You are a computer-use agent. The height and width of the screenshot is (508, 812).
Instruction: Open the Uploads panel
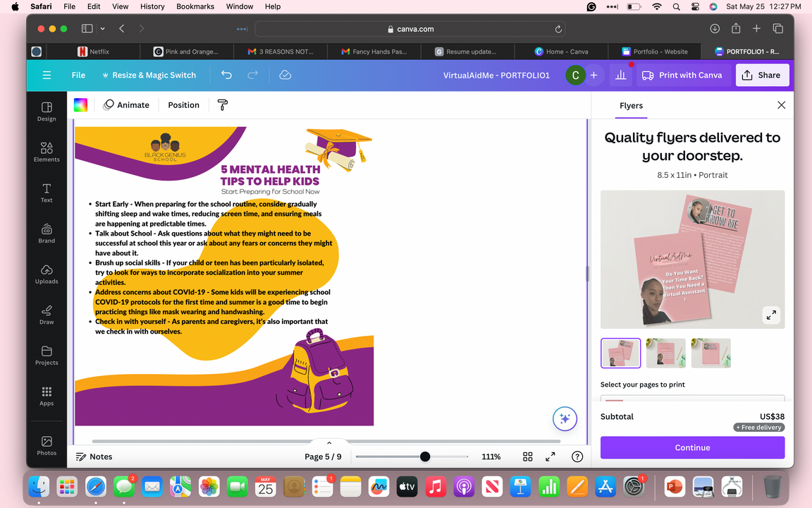click(x=47, y=274)
